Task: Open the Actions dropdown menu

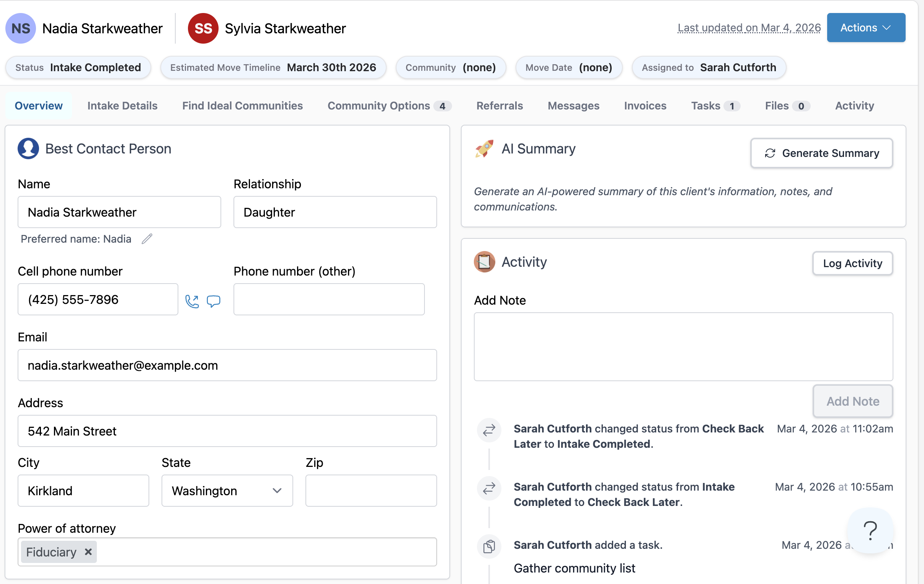Action: (x=866, y=28)
